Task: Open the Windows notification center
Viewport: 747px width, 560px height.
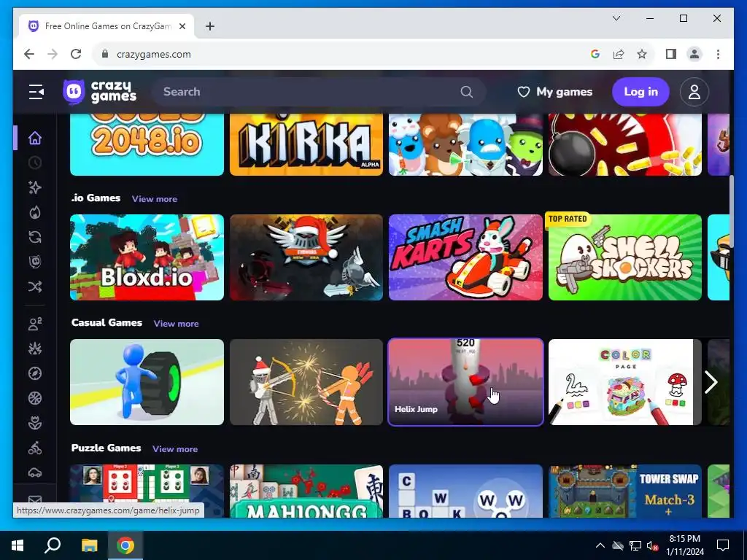Action: [723, 545]
